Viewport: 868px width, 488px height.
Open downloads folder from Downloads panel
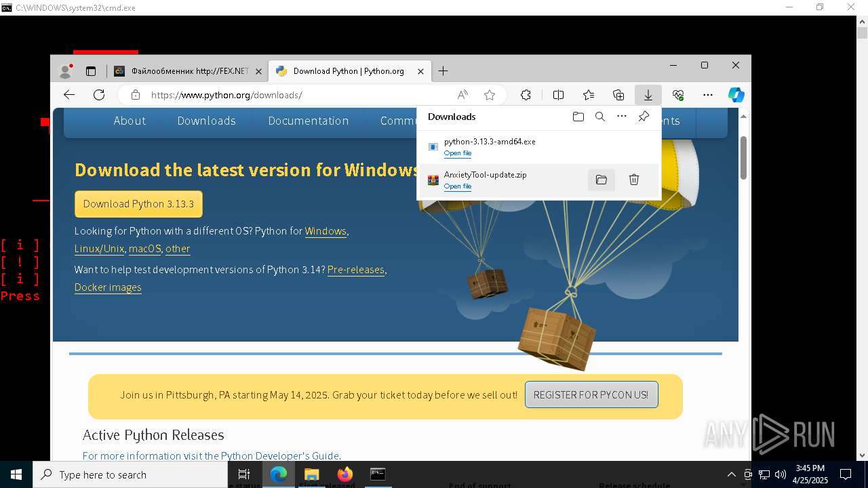578,117
